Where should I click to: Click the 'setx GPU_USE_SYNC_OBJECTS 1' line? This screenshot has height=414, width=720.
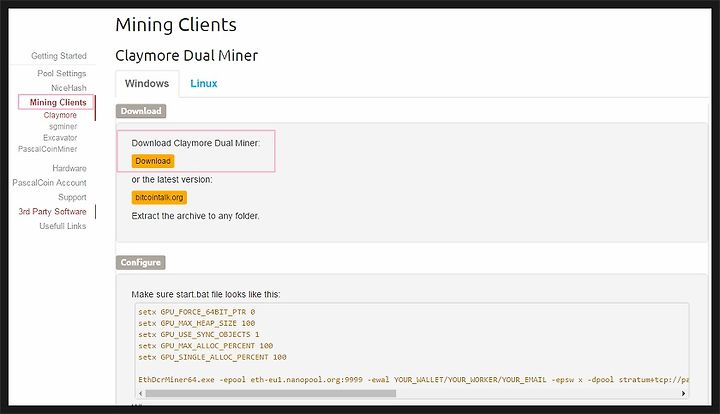pyautogui.click(x=199, y=335)
